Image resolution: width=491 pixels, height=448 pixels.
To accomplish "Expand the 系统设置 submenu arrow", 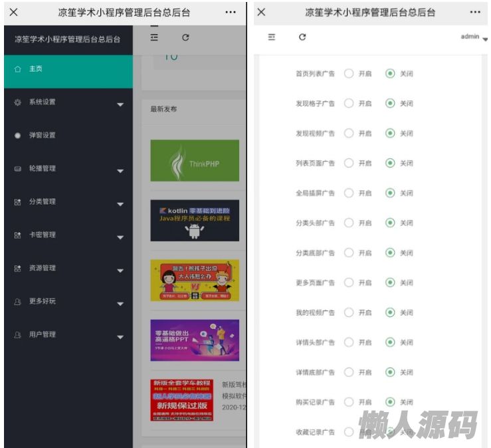I will (x=120, y=104).
